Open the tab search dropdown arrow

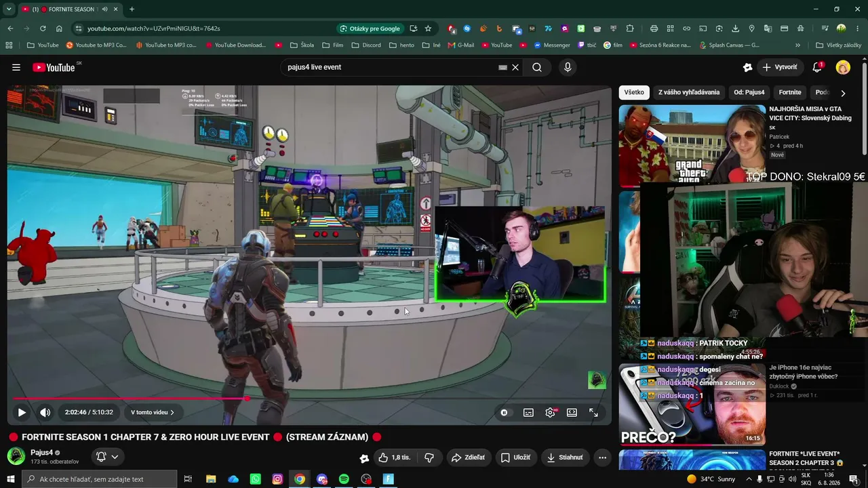pyautogui.click(x=9, y=9)
